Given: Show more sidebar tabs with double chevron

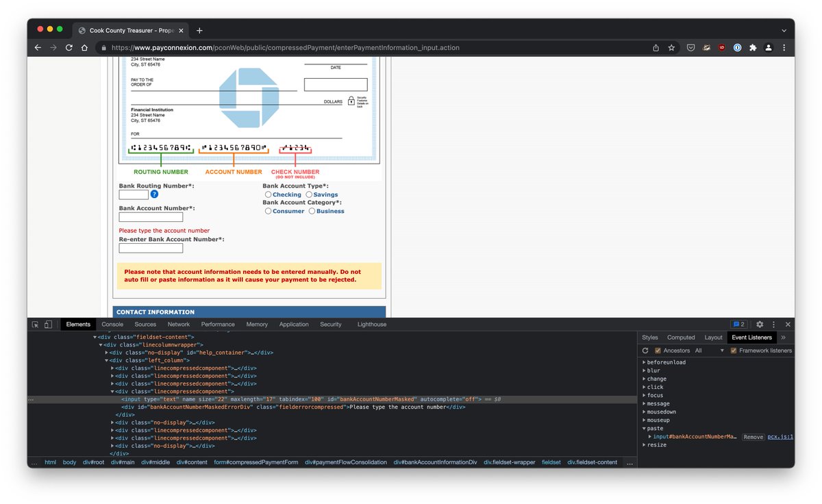Looking at the screenshot, I should pos(783,338).
